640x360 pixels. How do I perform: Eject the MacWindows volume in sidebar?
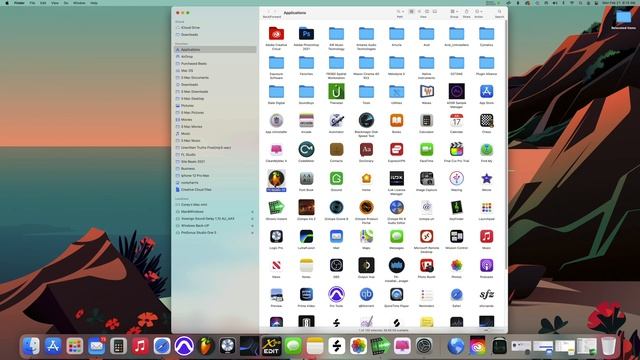[x=252, y=212]
